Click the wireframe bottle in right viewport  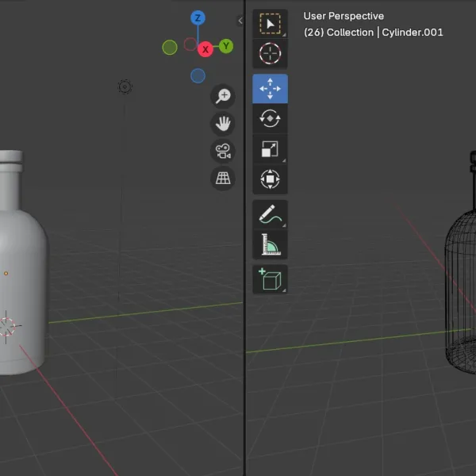click(461, 263)
